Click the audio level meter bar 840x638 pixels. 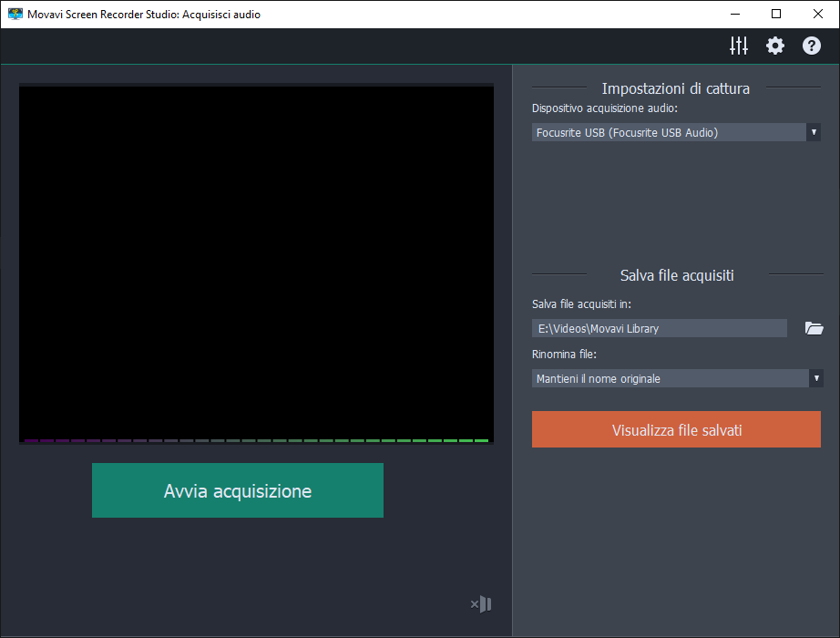click(x=256, y=440)
